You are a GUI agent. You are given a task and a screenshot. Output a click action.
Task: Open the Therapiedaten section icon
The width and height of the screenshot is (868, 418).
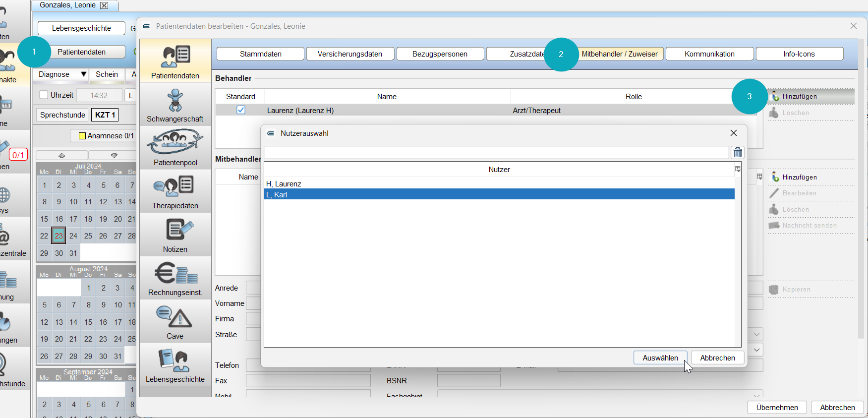175,192
